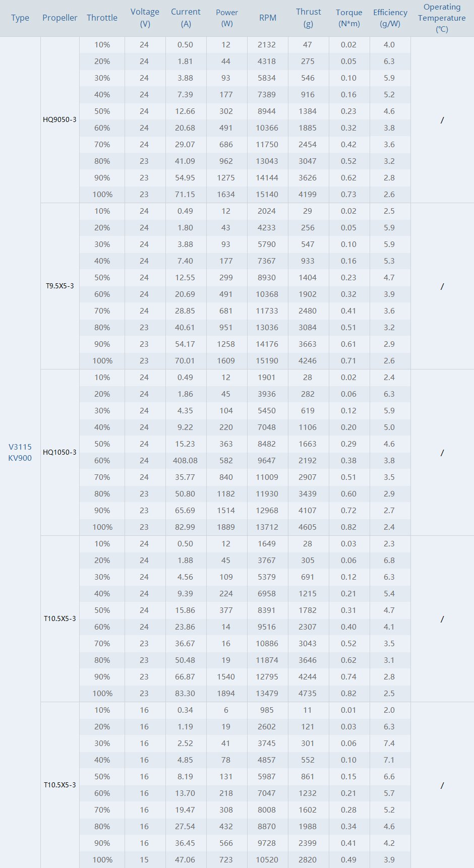
Task: Select the 4735 thrust value cell
Action: tap(308, 694)
